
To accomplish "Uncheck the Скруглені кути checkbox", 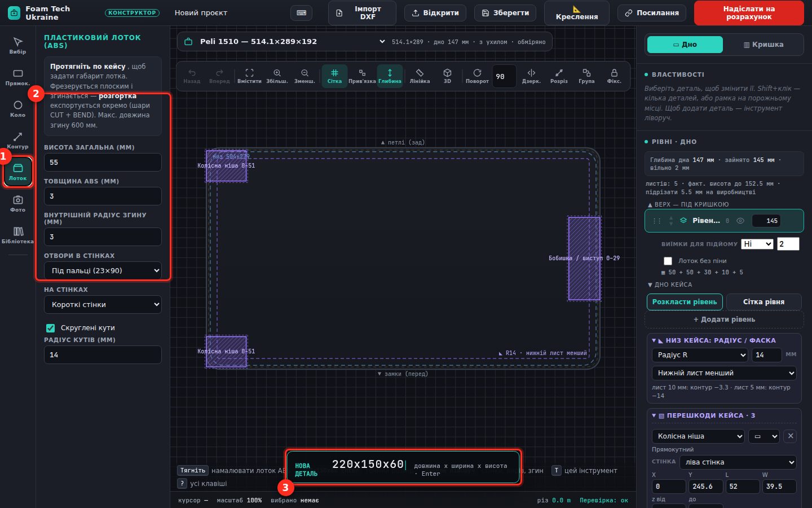I will pyautogui.click(x=50, y=328).
